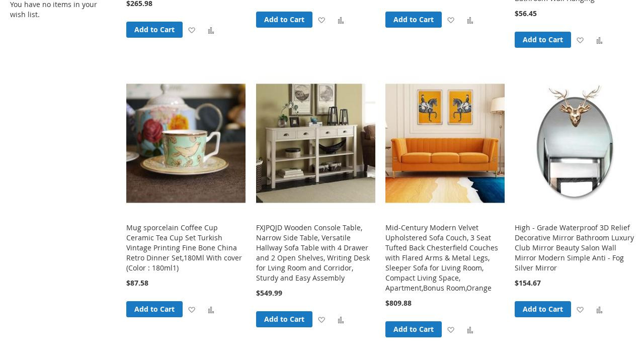Add the 3D Relief Mirror to compare
This screenshot has height=362, width=644.
(x=599, y=310)
